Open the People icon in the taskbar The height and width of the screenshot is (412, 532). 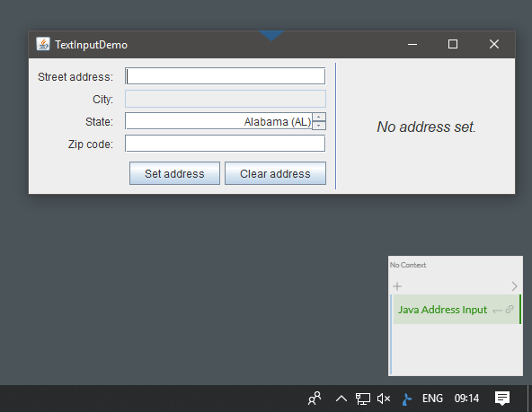pos(315,399)
